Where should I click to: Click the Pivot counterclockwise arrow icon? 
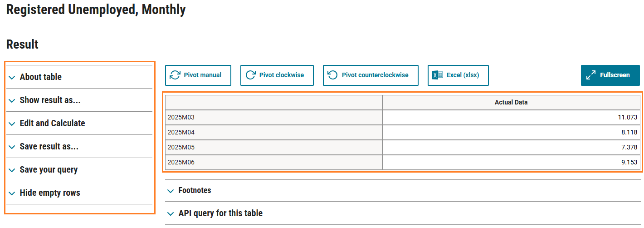pyautogui.click(x=333, y=75)
